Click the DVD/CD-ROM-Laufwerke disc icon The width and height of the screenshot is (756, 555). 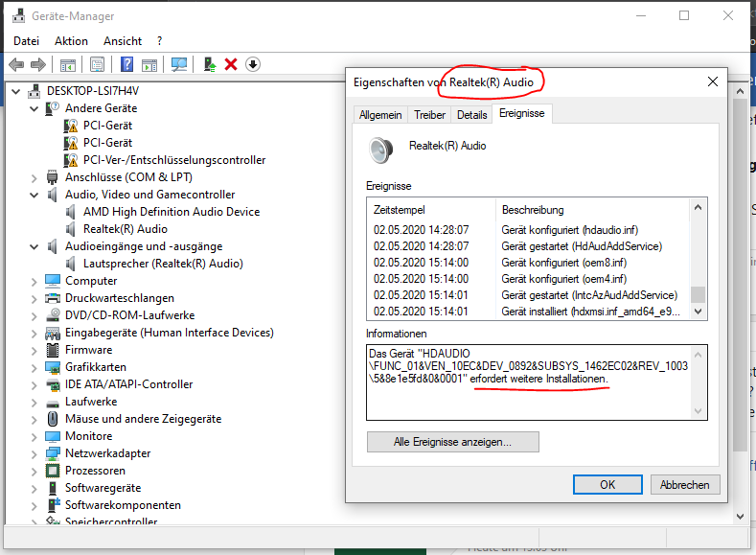click(x=52, y=315)
